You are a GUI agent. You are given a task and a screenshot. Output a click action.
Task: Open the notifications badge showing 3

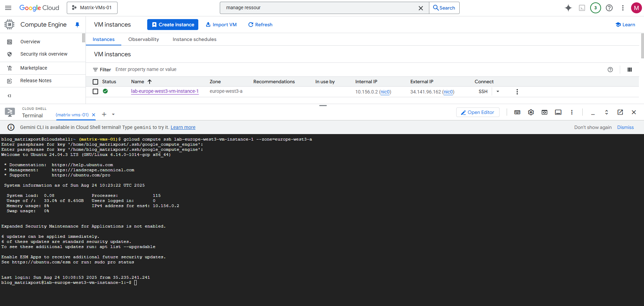596,8
